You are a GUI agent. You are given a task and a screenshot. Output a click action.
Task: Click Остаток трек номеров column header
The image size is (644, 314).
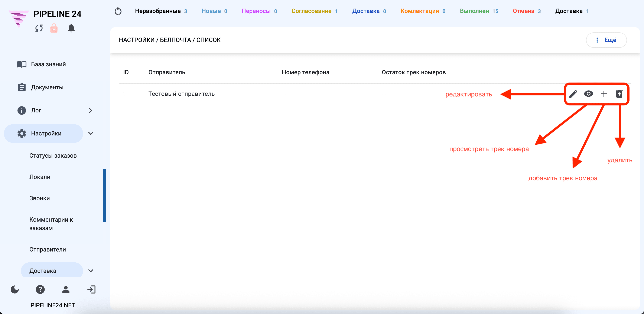[413, 72]
